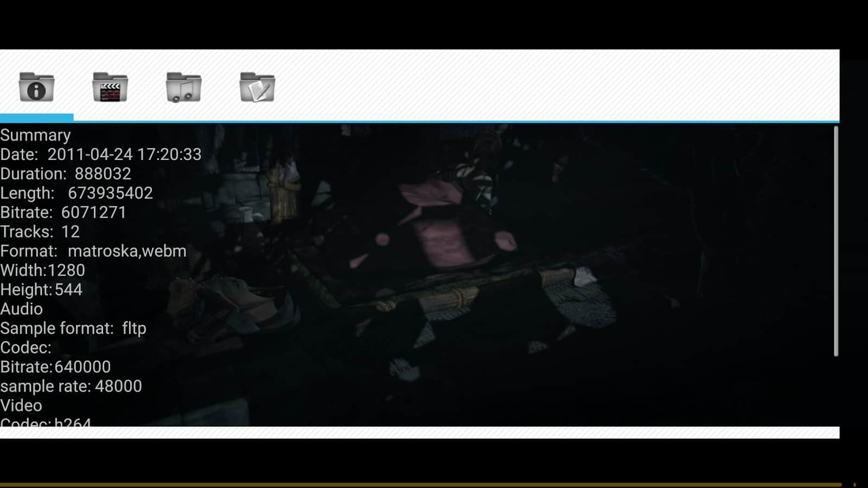Click the Video section heading
This screenshot has height=488, width=868.
pos(21,406)
